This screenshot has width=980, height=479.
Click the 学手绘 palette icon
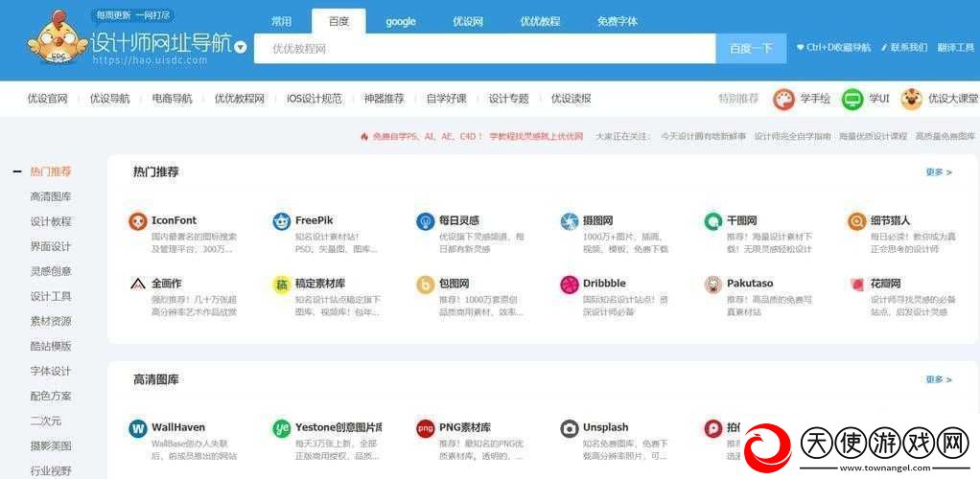coord(783,99)
